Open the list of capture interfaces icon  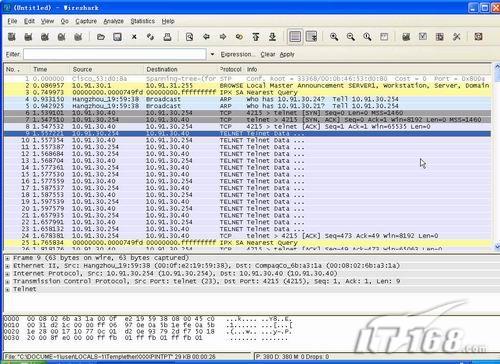12,37
